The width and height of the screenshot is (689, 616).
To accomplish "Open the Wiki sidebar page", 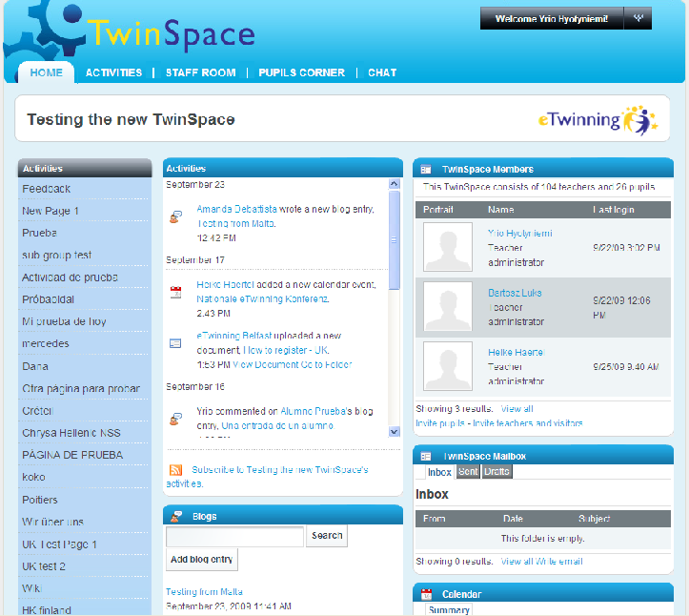I will [x=31, y=588].
